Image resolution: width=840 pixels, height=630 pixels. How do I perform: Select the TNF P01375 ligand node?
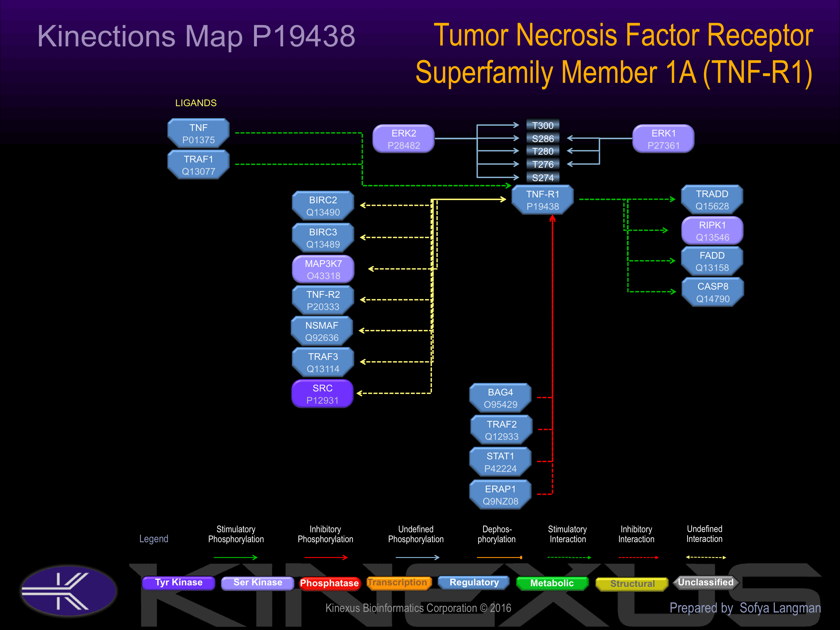tap(198, 134)
